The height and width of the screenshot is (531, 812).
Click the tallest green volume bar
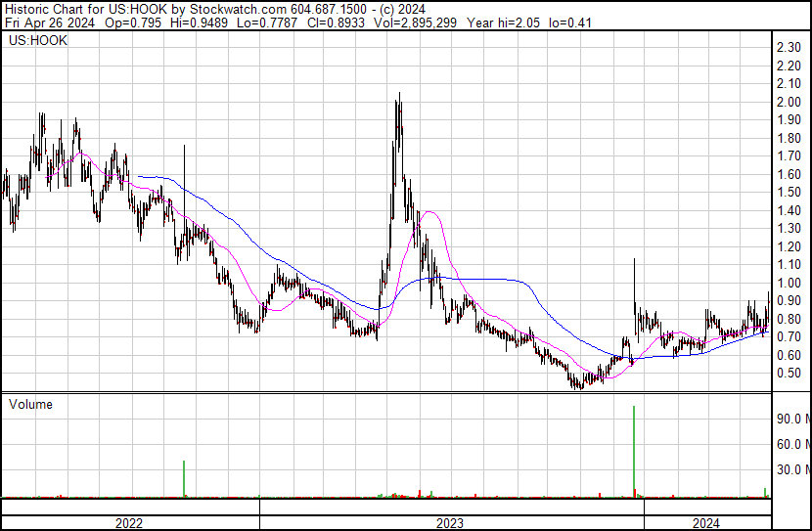pos(634,450)
